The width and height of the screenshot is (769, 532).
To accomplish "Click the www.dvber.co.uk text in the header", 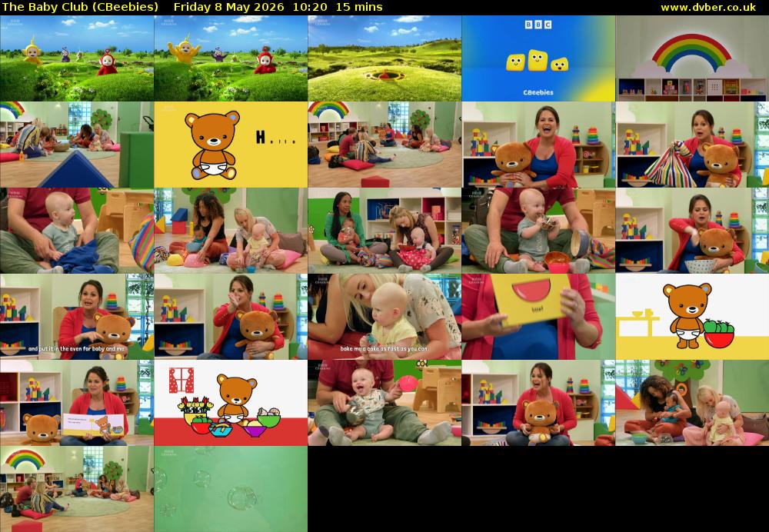I will point(708,8).
